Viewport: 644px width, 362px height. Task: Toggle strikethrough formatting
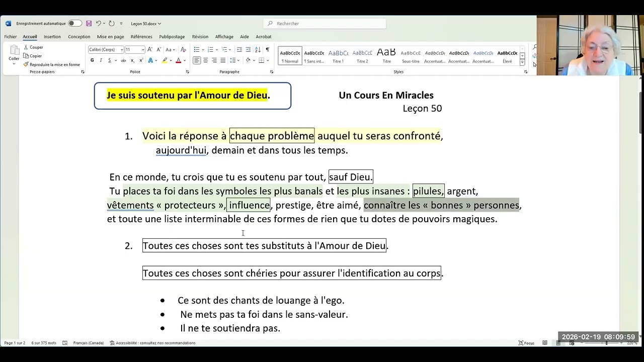tap(123, 60)
